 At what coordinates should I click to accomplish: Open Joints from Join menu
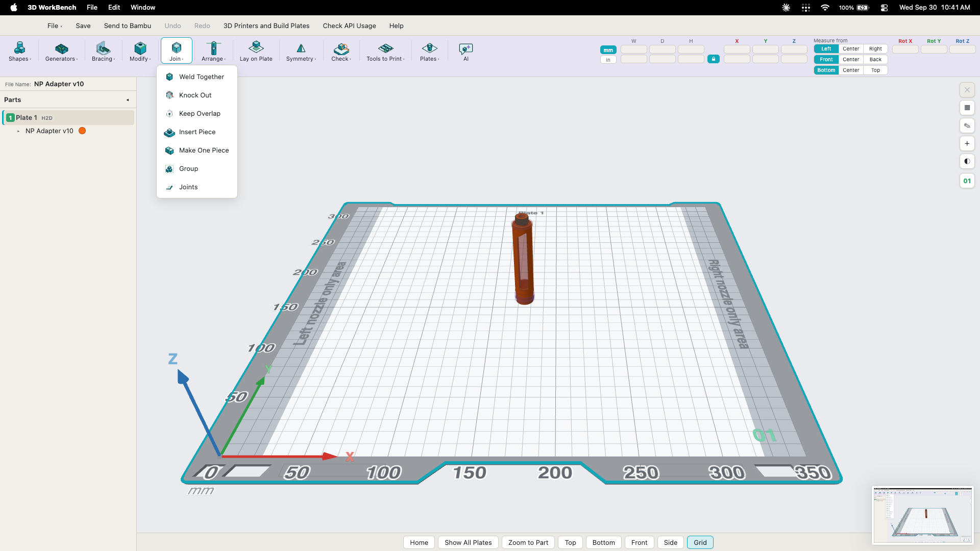coord(197,187)
